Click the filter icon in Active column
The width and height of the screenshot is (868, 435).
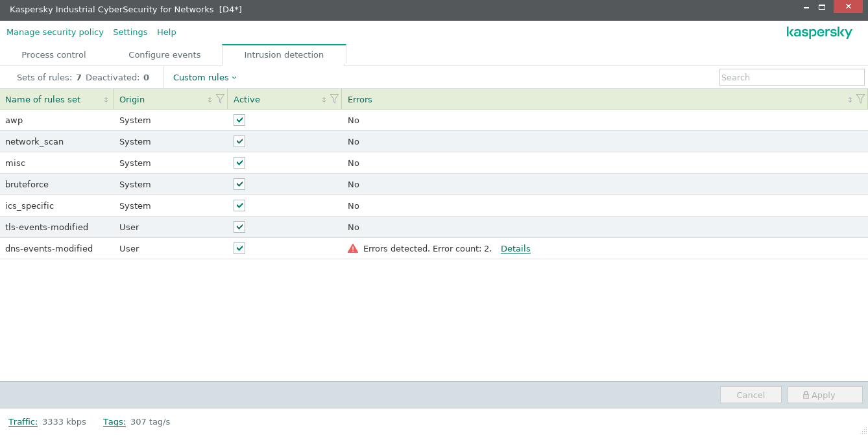[x=334, y=99]
